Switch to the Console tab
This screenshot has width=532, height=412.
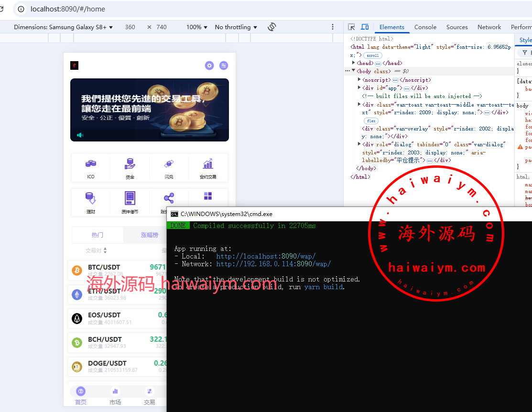[425, 27]
